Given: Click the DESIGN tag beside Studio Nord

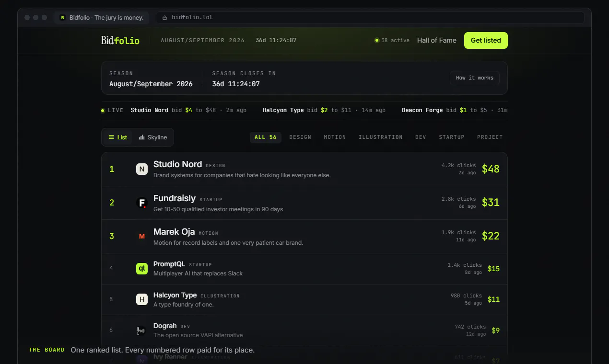Looking at the screenshot, I should (215, 166).
